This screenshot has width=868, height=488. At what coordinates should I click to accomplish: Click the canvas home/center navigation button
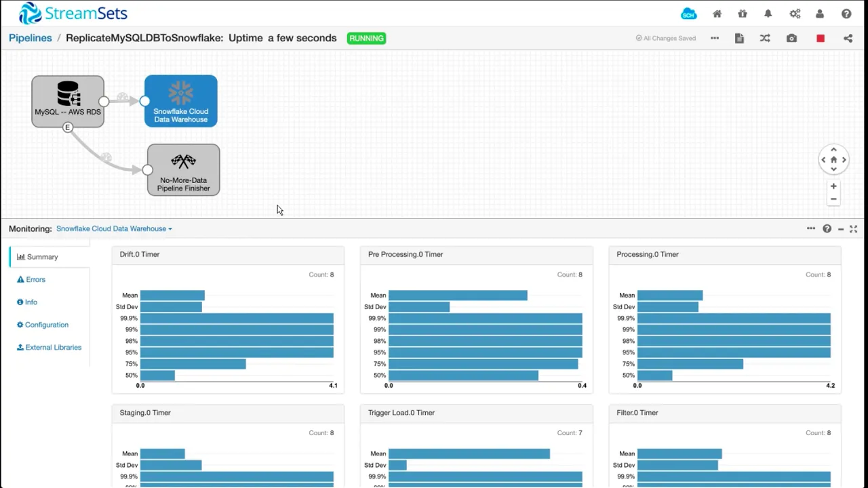pyautogui.click(x=833, y=160)
